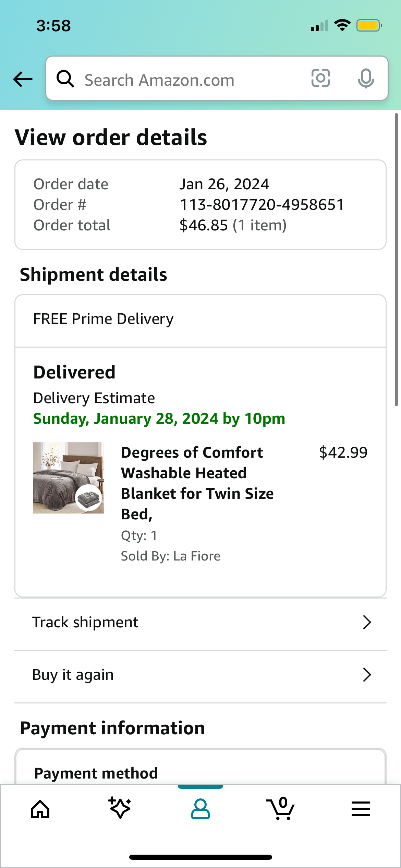
Task: Open the Degrees of Comfort product title
Action: tap(197, 483)
